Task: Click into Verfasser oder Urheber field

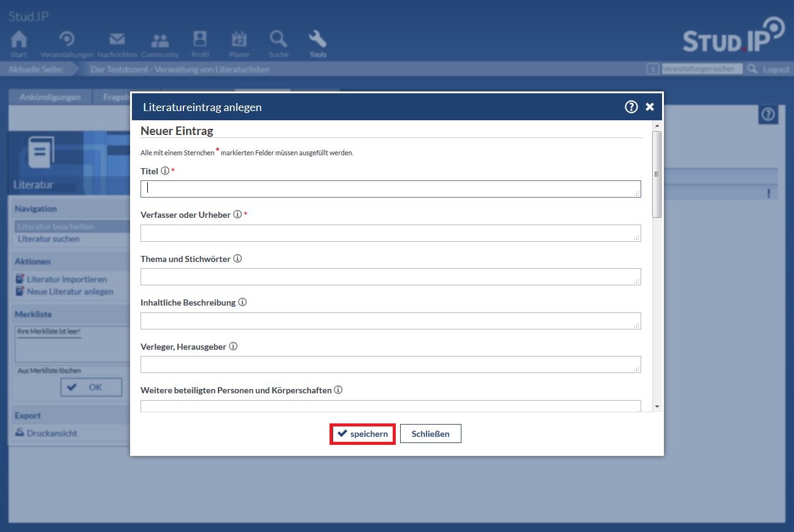Action: (x=390, y=233)
